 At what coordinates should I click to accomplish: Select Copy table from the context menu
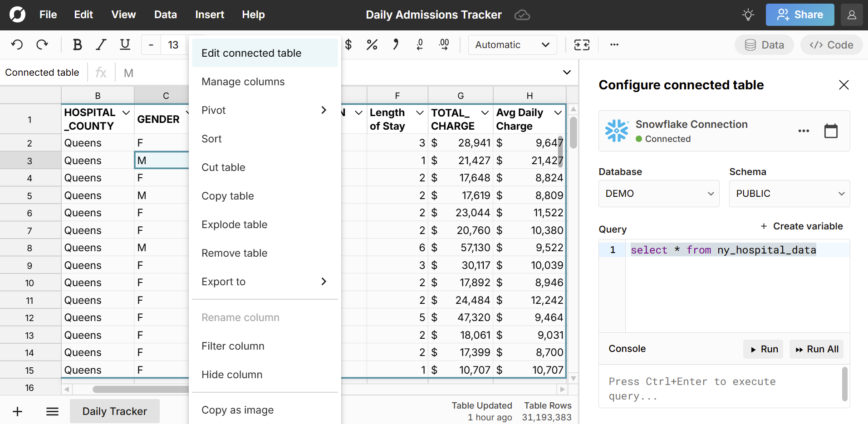click(228, 196)
